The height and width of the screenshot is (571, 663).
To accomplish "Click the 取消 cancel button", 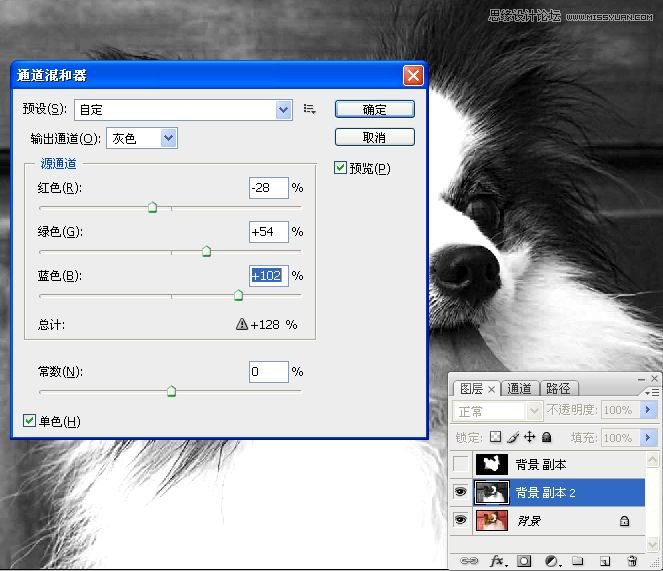I will tap(375, 137).
